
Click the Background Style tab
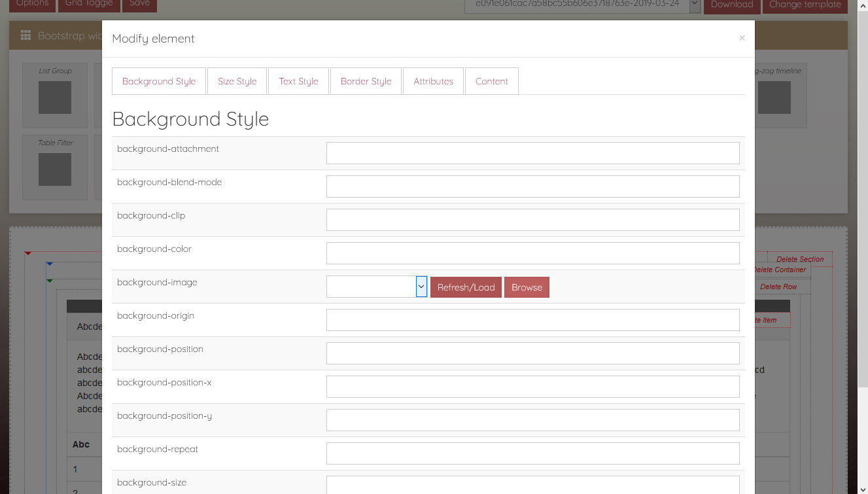159,81
